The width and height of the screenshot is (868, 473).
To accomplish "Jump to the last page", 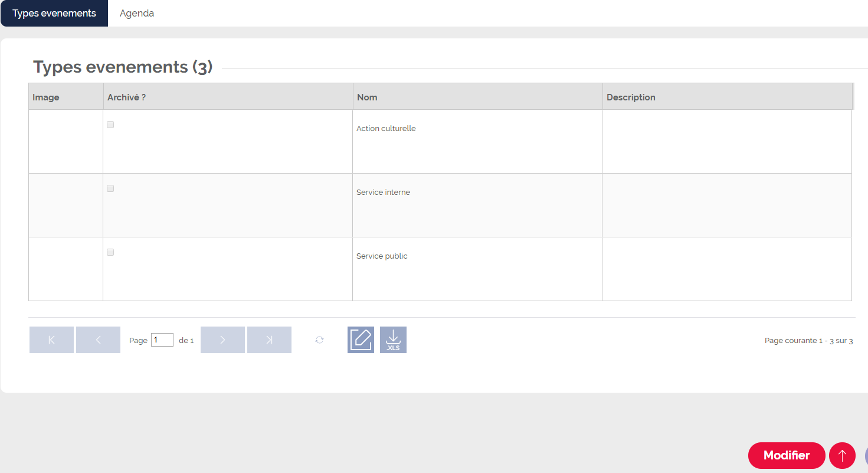I will [269, 340].
